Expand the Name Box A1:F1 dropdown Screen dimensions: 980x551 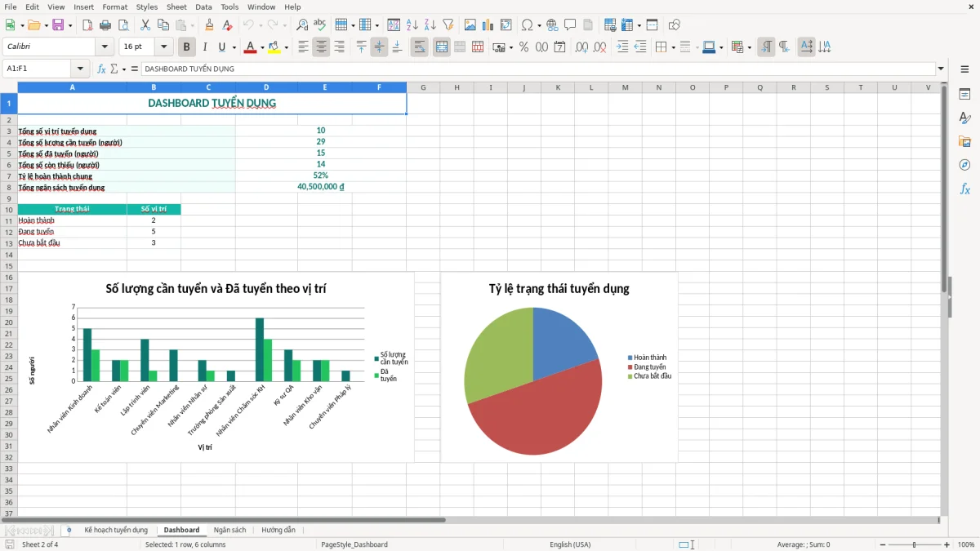point(80,69)
